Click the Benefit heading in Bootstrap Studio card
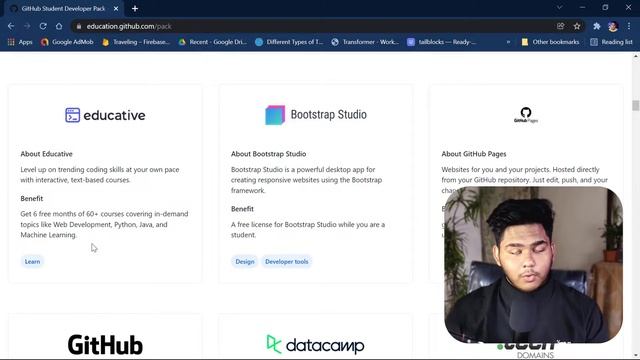This screenshot has height=360, width=640. pyautogui.click(x=242, y=209)
